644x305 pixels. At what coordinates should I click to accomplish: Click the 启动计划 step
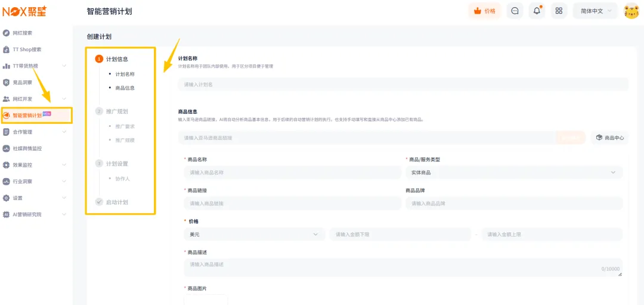117,202
